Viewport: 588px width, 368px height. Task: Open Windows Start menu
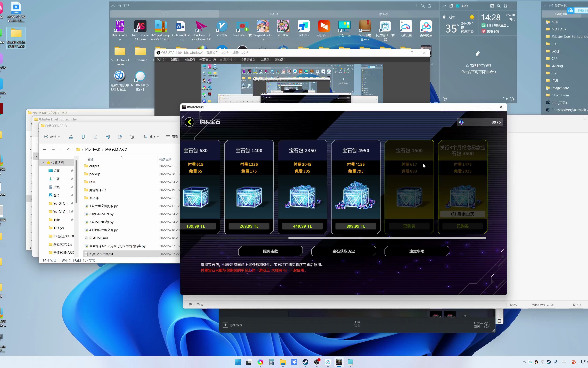point(238,362)
